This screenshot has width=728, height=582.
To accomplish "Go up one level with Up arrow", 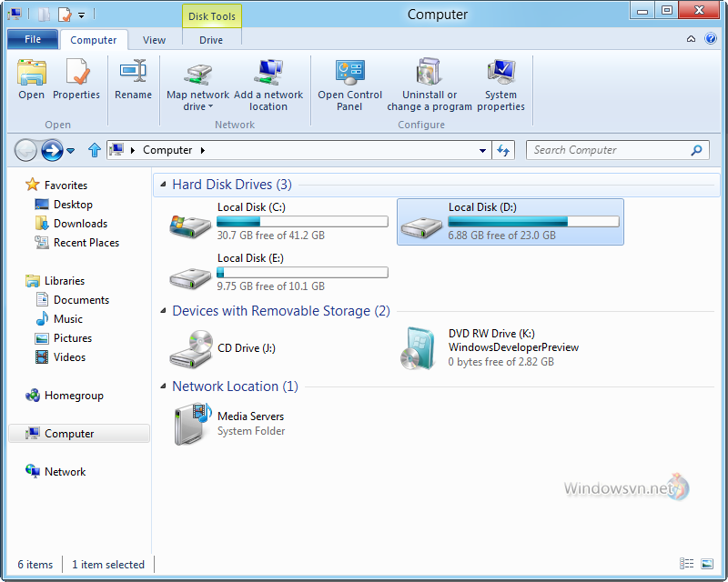I will pos(95,150).
